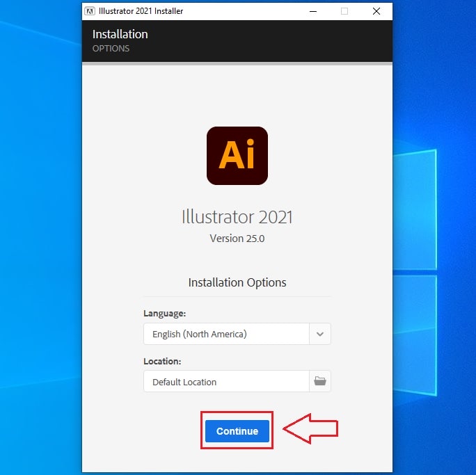Viewport: 476px width, 475px height.
Task: Click the 'Version 25.0' text
Action: pyautogui.click(x=237, y=239)
